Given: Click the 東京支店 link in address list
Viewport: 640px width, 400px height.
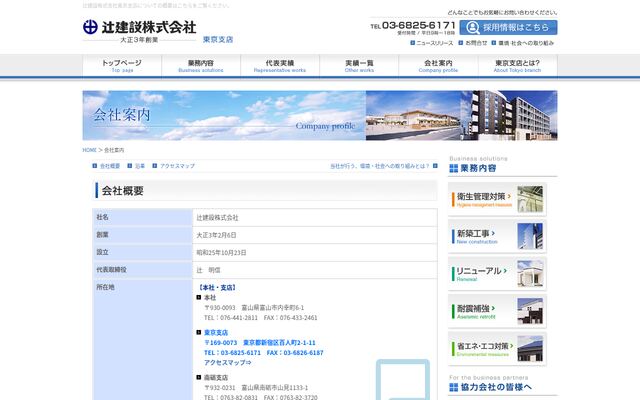Looking at the screenshot, I should pos(216,333).
